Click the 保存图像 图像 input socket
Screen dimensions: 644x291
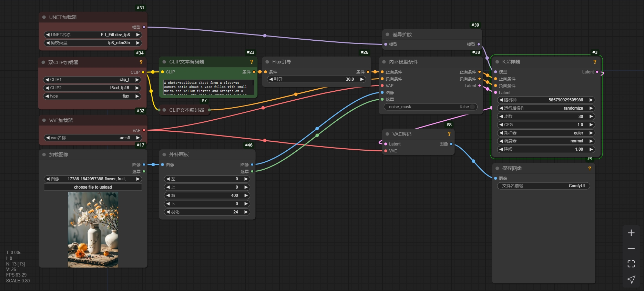tap(495, 178)
